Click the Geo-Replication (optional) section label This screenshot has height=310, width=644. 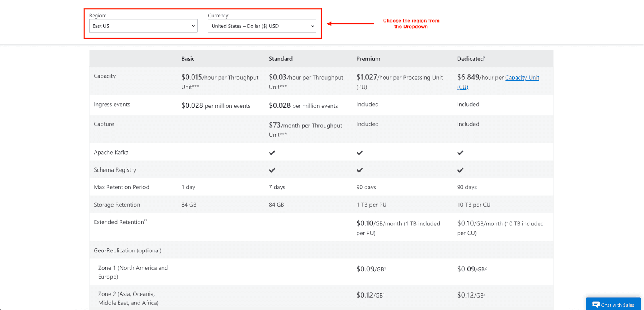point(127,250)
